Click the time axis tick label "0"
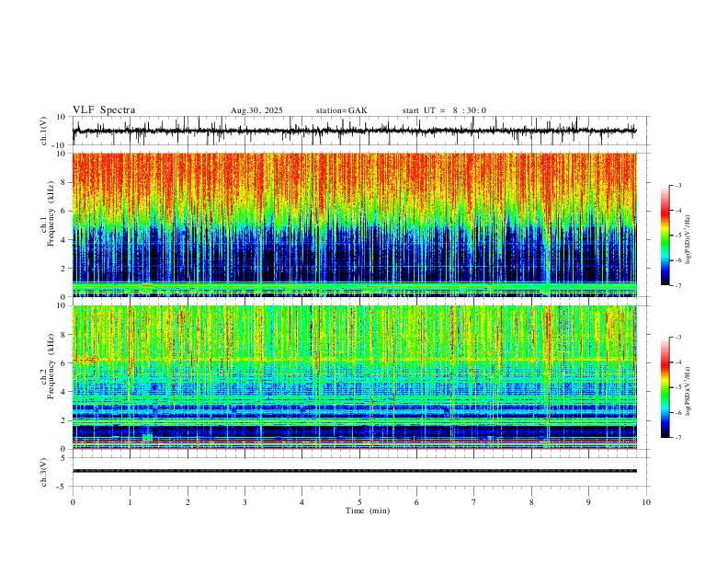 click(x=73, y=502)
